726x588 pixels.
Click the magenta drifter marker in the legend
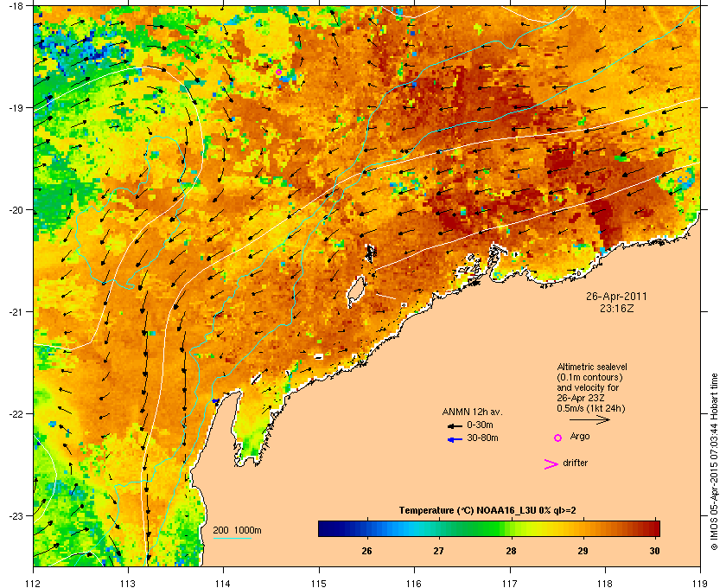551,464
